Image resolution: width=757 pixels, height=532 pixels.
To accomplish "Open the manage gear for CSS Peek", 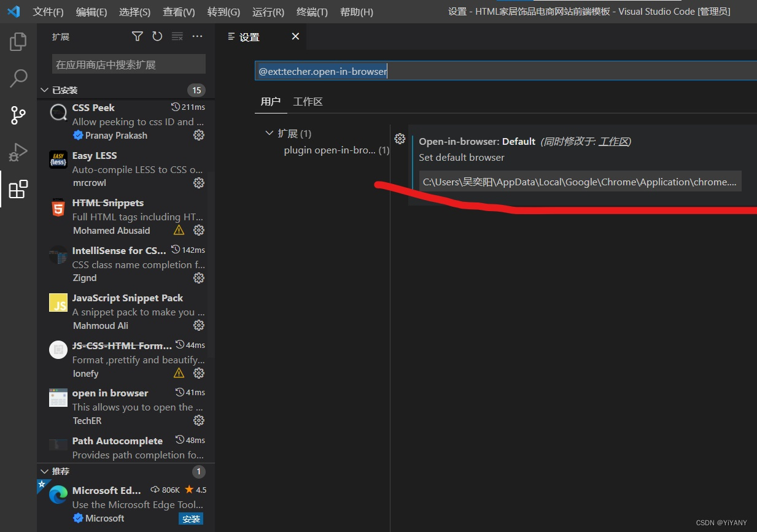I will pos(198,135).
